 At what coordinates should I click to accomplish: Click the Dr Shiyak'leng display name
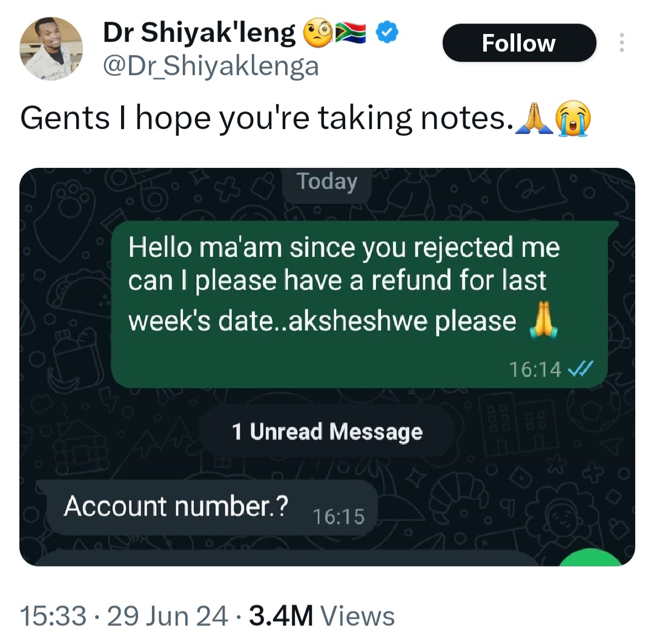coord(200,33)
